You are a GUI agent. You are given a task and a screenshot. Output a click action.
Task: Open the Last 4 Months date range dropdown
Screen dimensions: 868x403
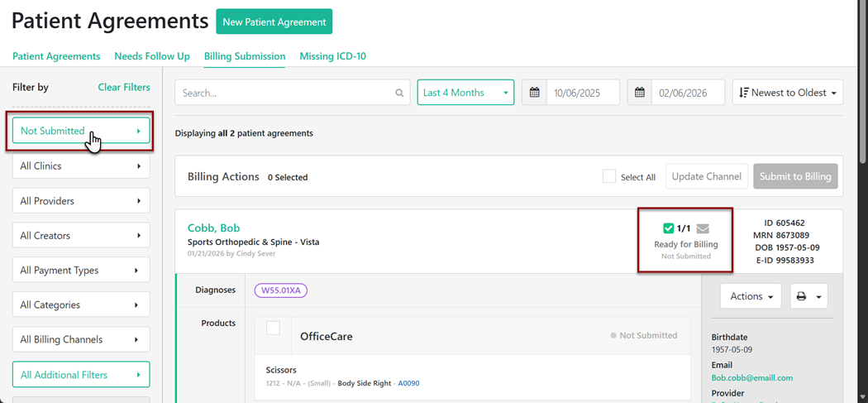(x=465, y=93)
